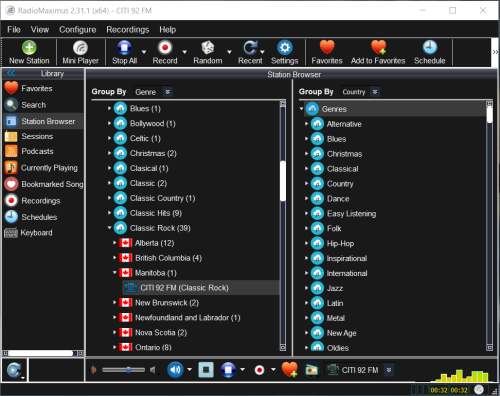Viewport: 500px width, 396px height.
Task: Open the Random toolbar dropdown arrow
Action: [229, 52]
